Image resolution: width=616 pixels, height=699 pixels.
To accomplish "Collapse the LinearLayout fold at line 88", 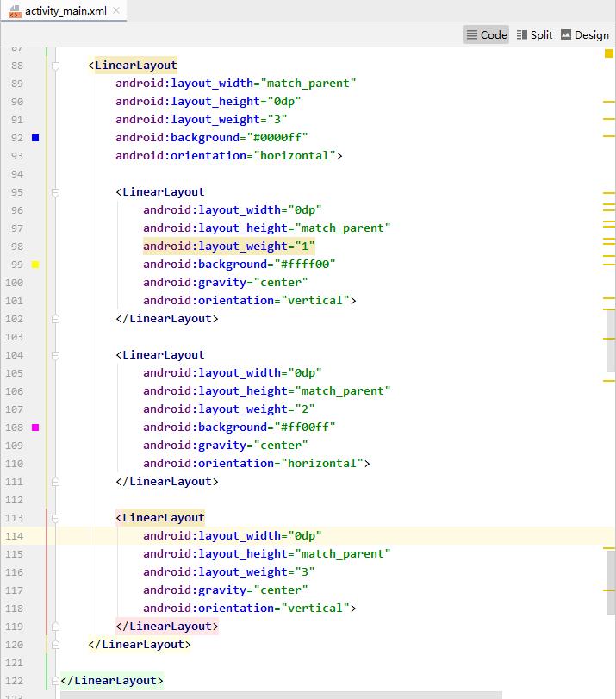I will 55,66.
